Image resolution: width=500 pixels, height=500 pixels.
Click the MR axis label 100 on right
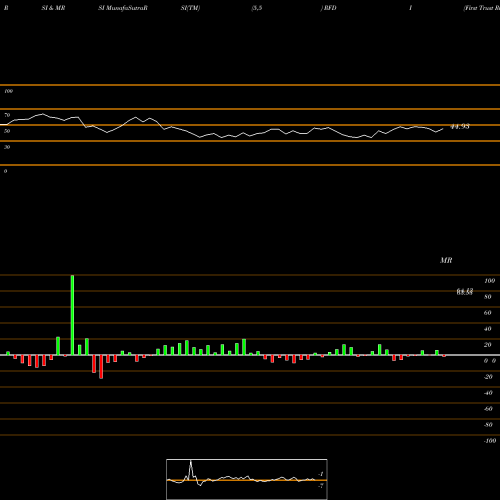coord(490,281)
